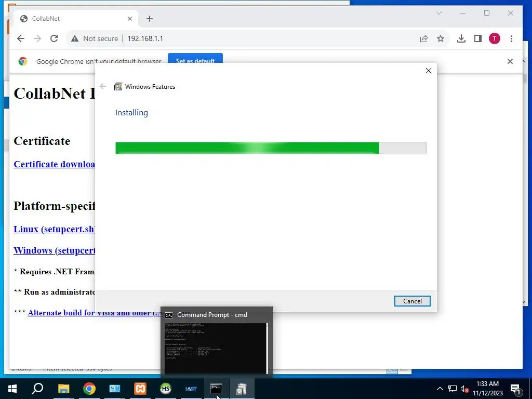Open the Windows Start menu
Screen dimensions: 532x399
[12, 389]
